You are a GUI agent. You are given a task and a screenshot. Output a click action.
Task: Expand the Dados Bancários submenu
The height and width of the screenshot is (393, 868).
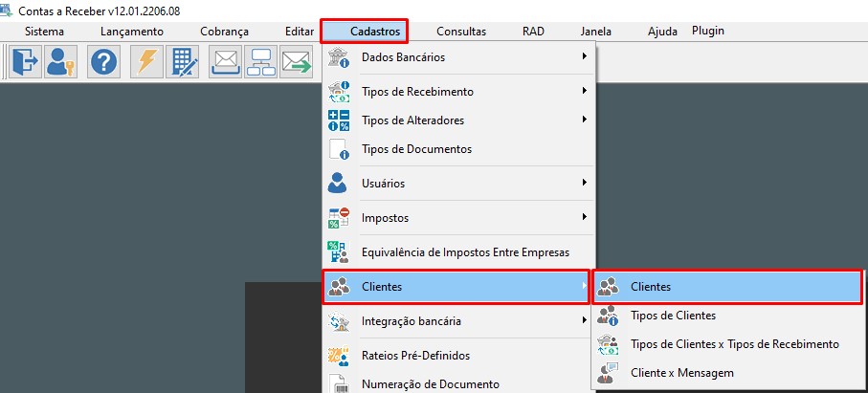(457, 57)
